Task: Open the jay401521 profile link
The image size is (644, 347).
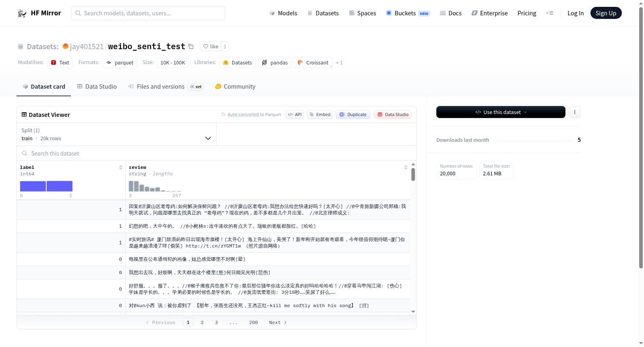Action: [87, 47]
